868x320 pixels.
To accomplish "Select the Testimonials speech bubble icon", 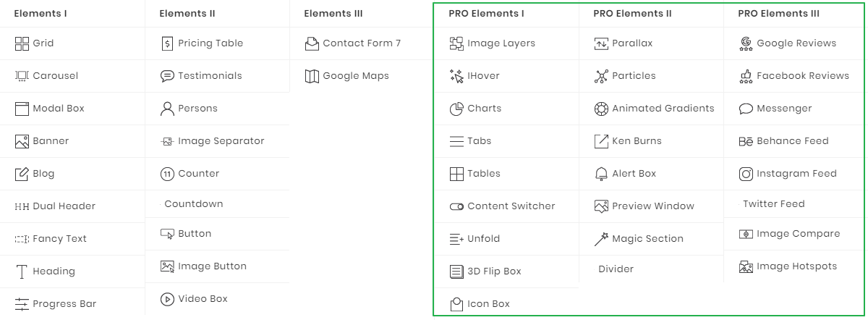I will [167, 76].
